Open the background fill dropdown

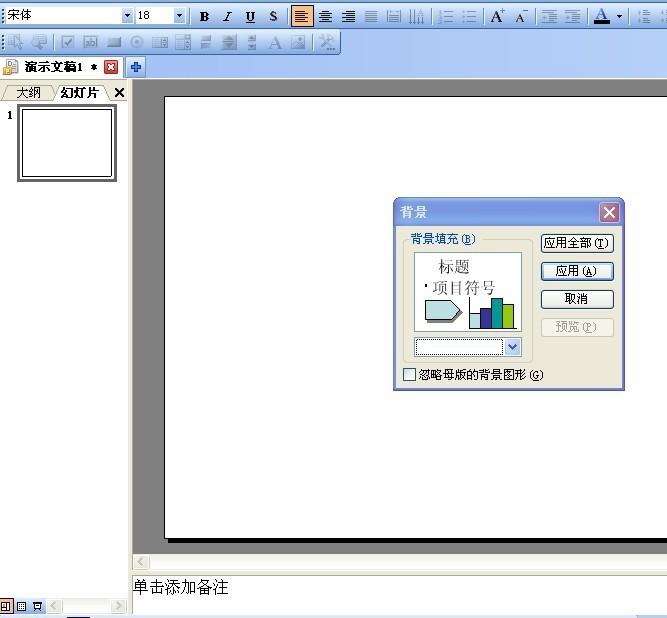(x=512, y=347)
